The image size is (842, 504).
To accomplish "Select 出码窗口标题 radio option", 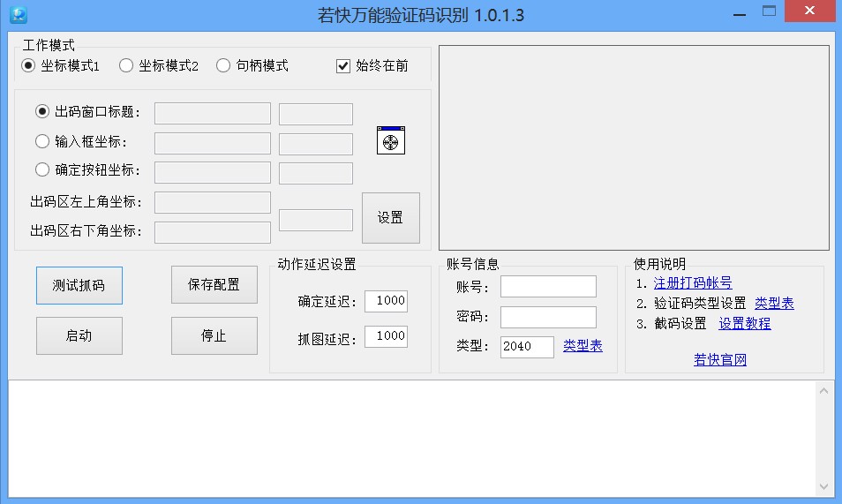I will pyautogui.click(x=42, y=112).
